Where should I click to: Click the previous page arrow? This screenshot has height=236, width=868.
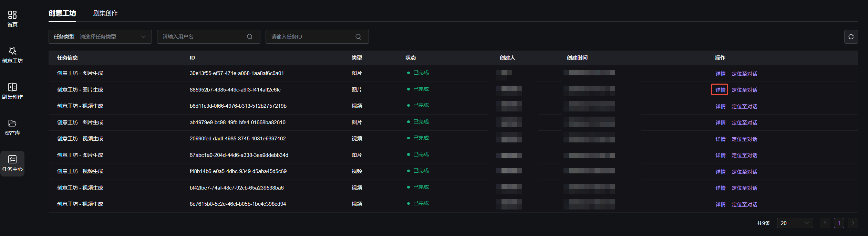pyautogui.click(x=825, y=223)
